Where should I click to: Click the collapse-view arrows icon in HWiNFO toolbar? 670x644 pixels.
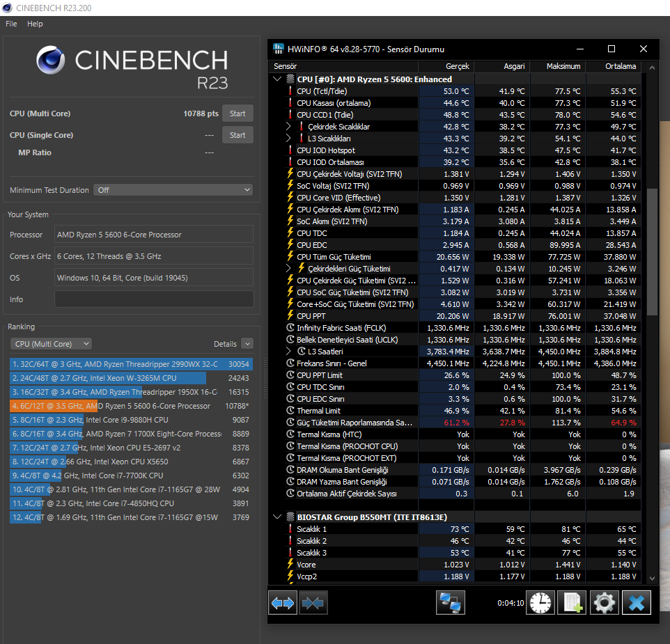pyautogui.click(x=313, y=603)
